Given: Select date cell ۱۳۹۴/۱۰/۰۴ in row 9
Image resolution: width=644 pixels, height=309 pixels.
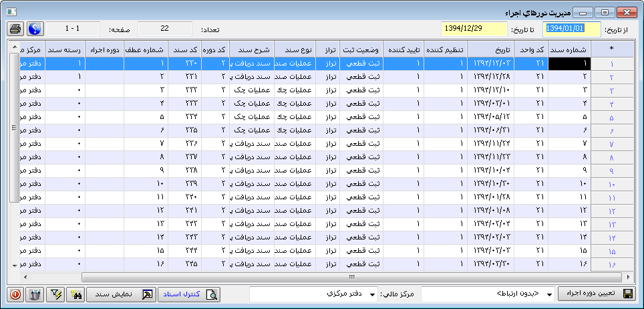Looking at the screenshot, I should click(x=490, y=171).
